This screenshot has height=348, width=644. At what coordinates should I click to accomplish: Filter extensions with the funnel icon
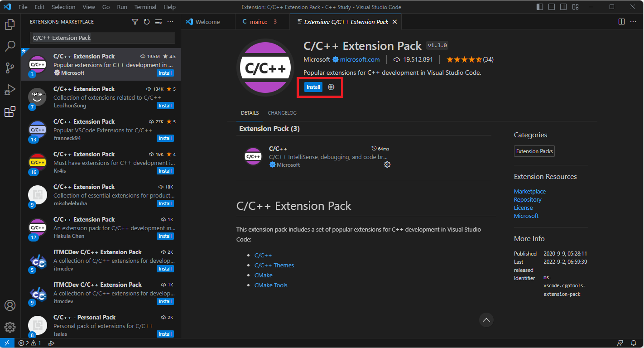135,22
